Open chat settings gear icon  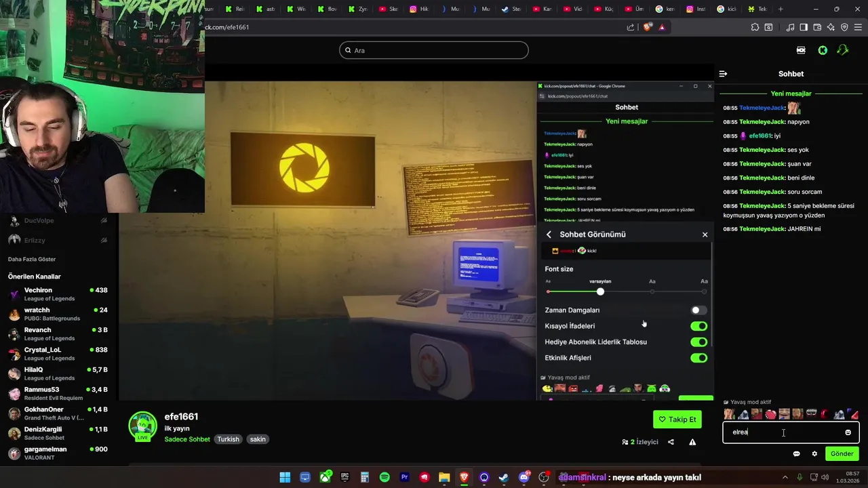[x=814, y=454]
